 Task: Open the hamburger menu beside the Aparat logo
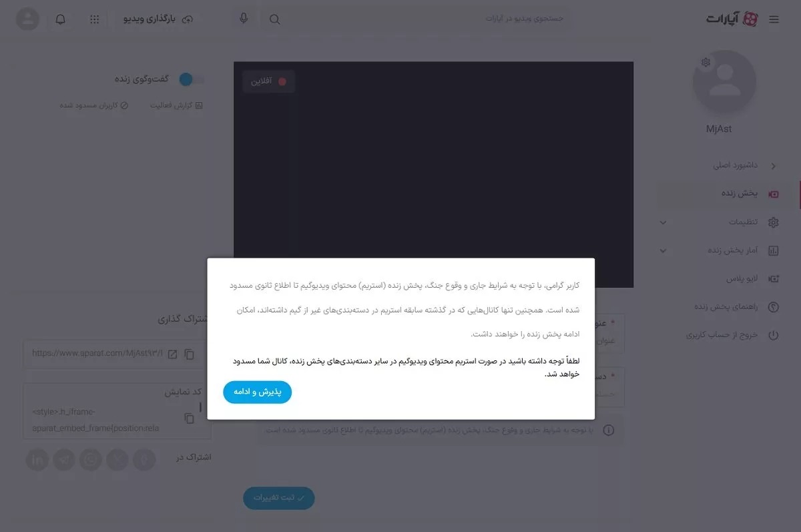[774, 19]
